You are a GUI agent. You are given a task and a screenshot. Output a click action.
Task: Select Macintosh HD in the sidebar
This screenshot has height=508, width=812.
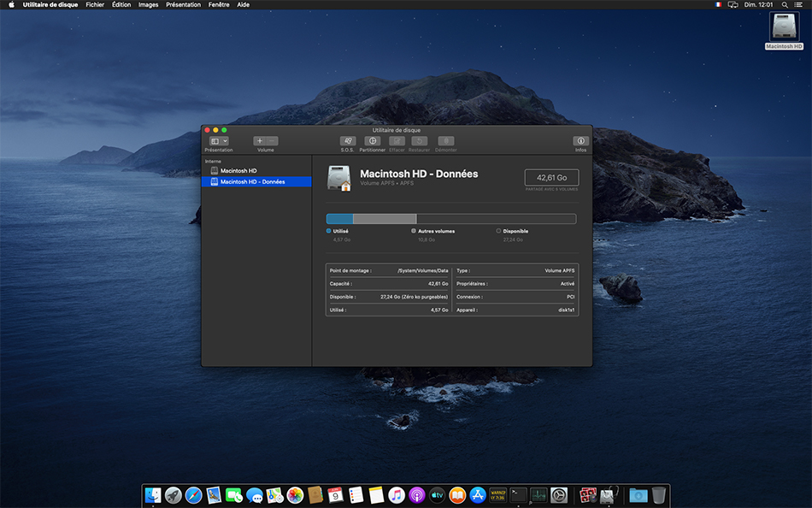click(x=256, y=170)
